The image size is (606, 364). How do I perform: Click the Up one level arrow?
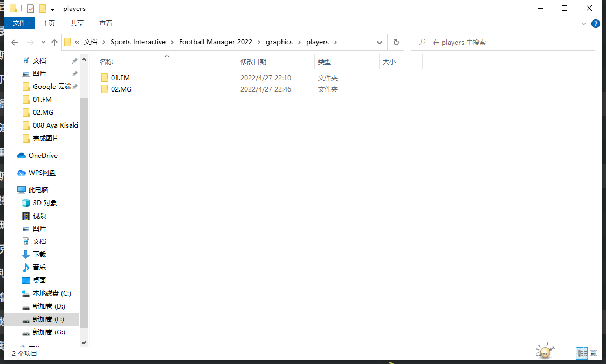click(54, 43)
